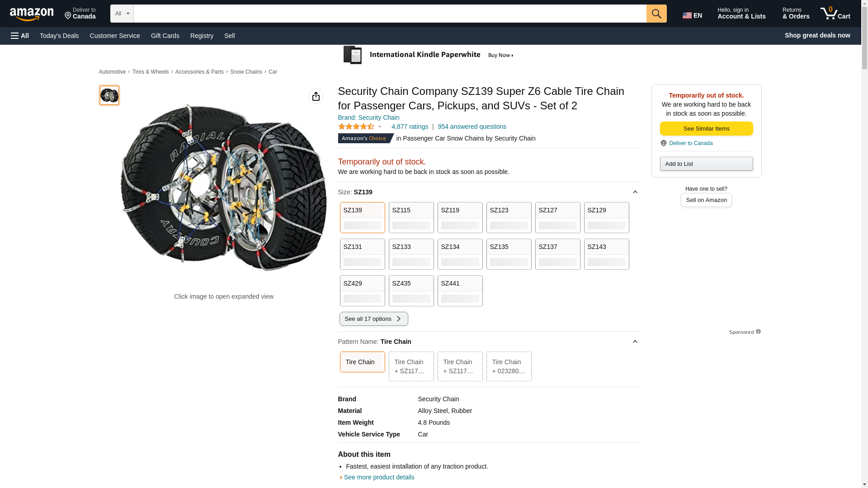Click the share icon above product image
This screenshot has width=868, height=488.
[x=316, y=96]
